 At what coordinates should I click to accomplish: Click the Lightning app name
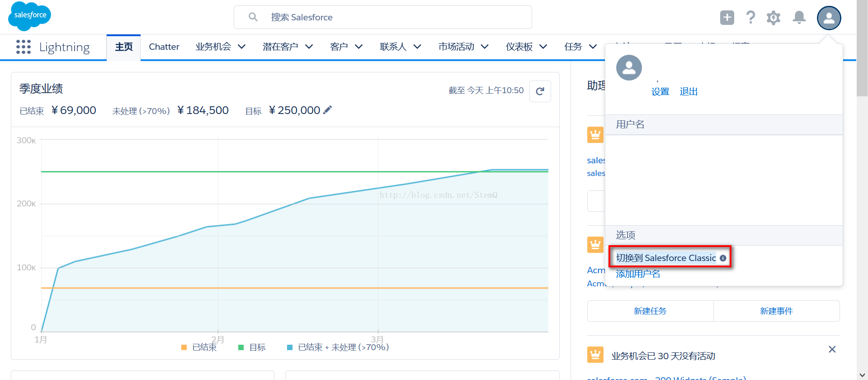[65, 47]
